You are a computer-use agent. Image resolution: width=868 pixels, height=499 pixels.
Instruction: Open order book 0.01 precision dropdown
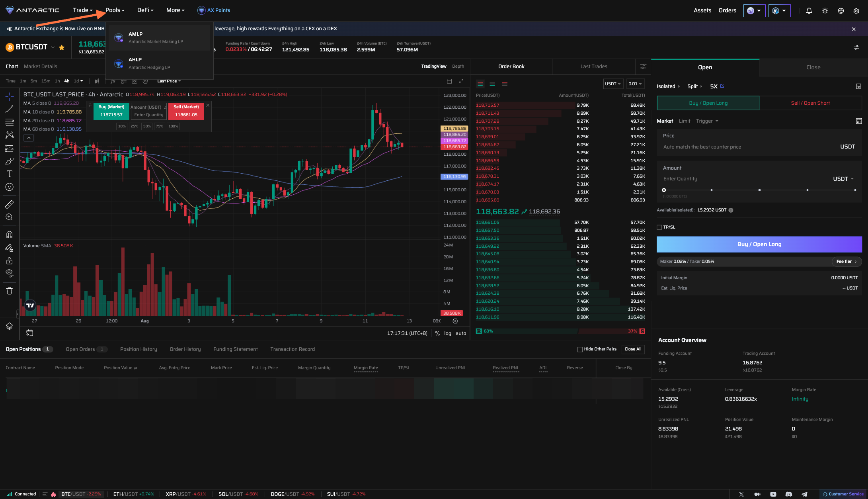click(635, 84)
